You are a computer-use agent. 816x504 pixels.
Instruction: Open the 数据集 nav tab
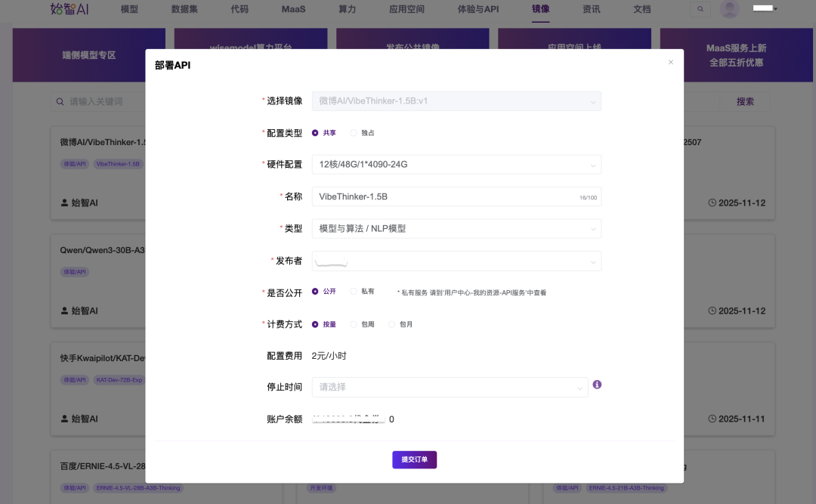(184, 9)
